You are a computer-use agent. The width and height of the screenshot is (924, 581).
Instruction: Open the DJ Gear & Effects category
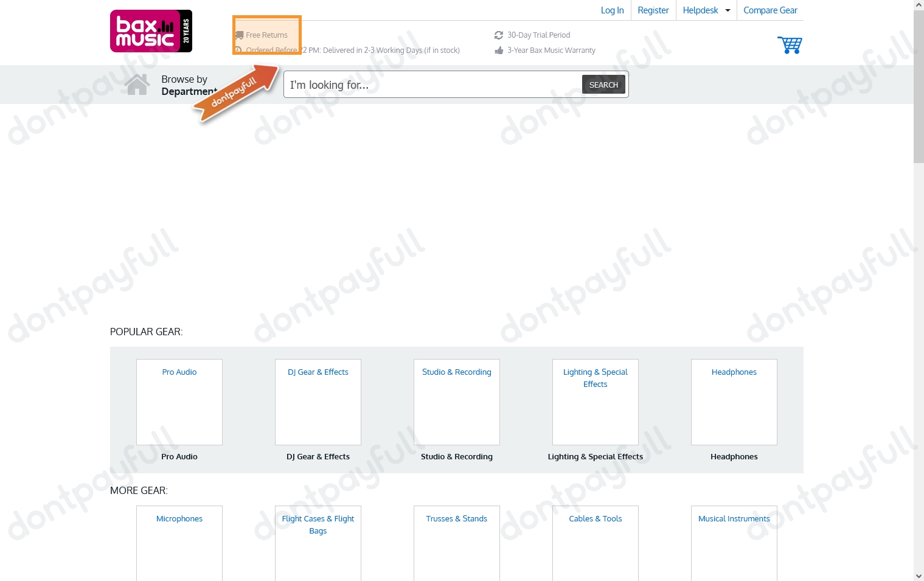[x=318, y=402]
